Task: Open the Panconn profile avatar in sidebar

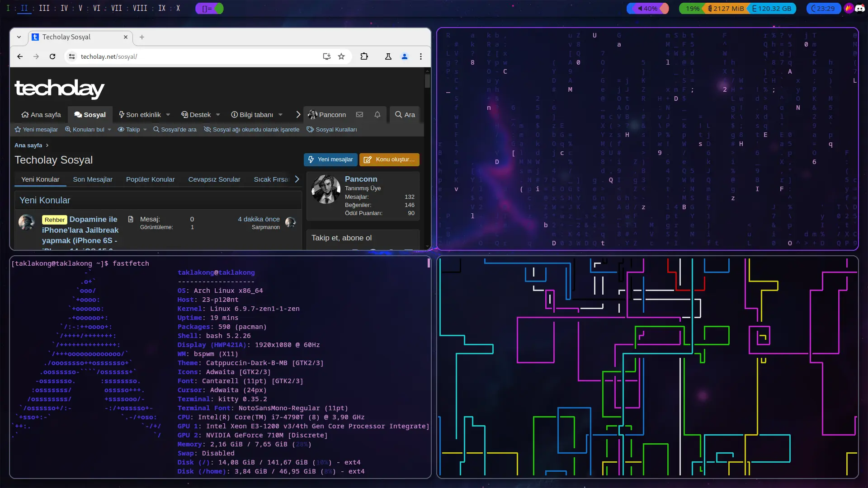Action: (x=326, y=189)
